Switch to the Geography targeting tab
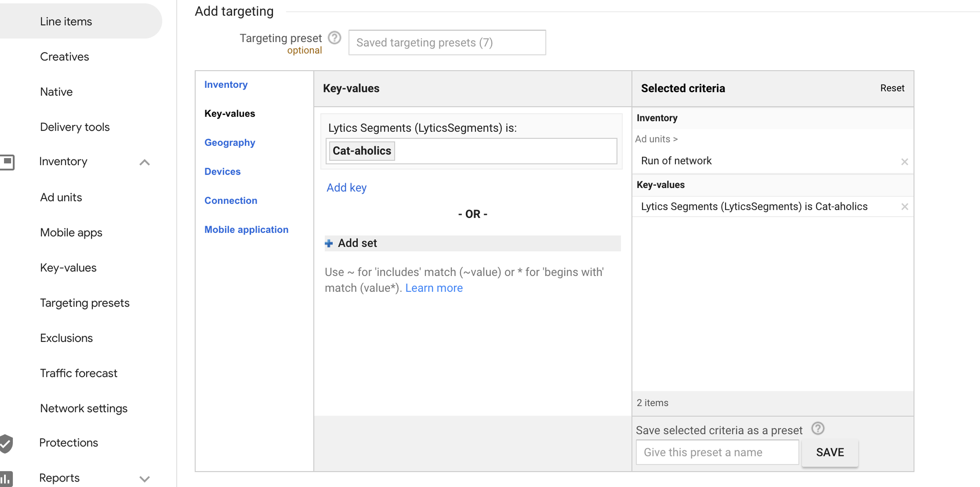The width and height of the screenshot is (980, 487). pos(229,143)
